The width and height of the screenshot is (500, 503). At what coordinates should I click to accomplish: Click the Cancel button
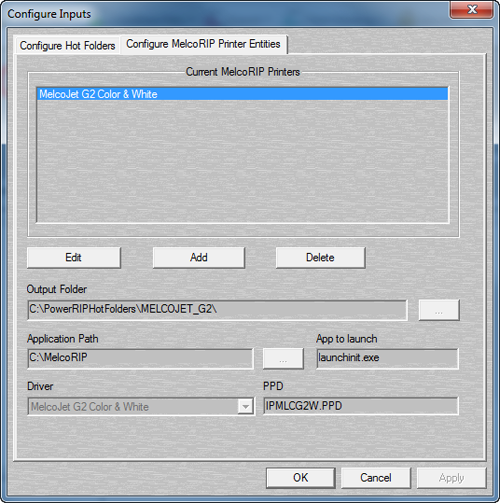tap(376, 478)
